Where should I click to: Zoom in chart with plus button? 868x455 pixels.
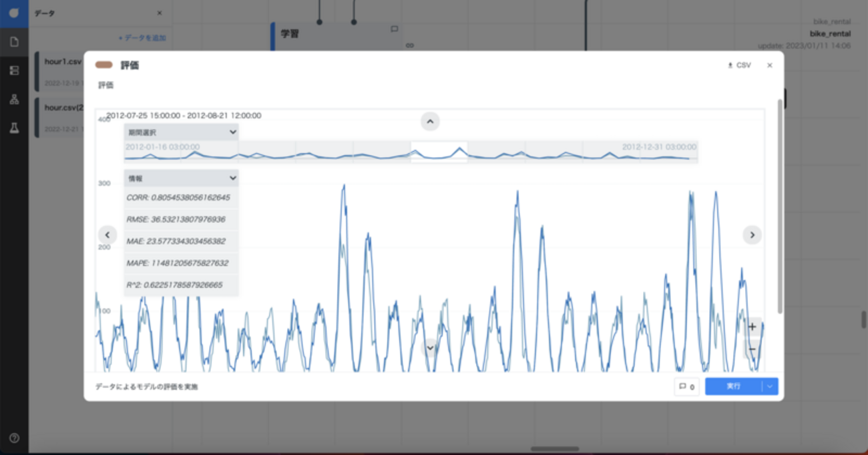pyautogui.click(x=752, y=327)
